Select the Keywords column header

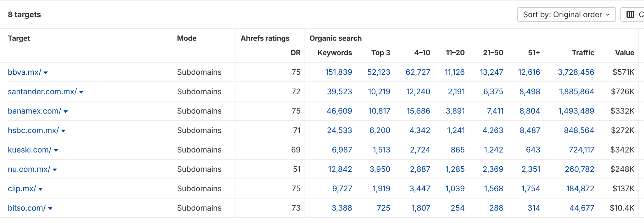(335, 53)
